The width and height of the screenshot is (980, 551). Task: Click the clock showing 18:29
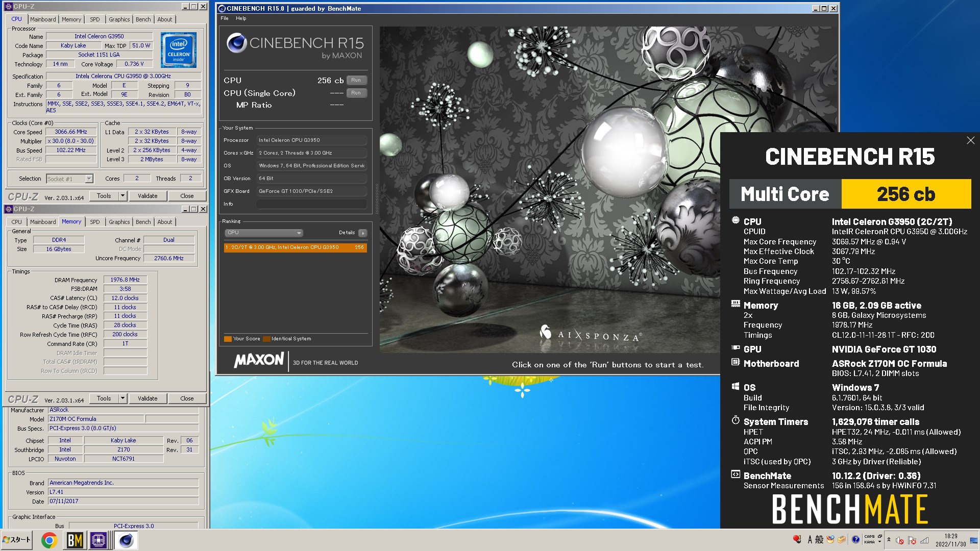point(951,536)
